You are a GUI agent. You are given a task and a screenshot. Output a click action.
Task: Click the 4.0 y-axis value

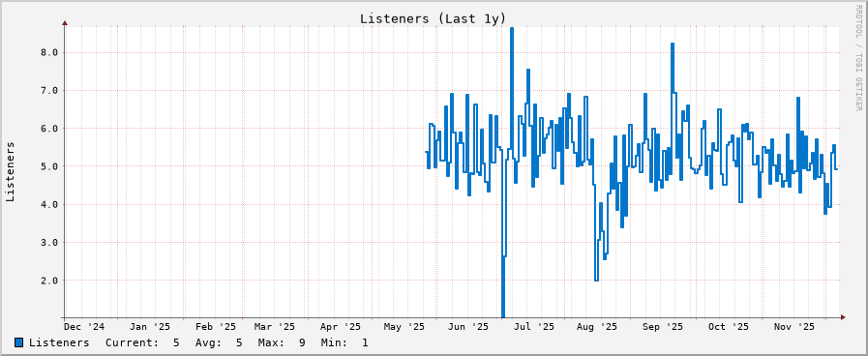48,204
